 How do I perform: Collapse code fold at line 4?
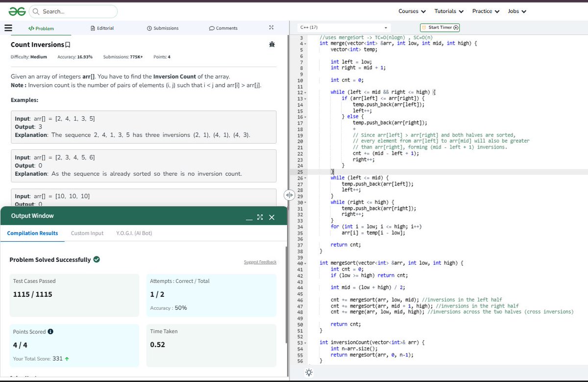306,44
